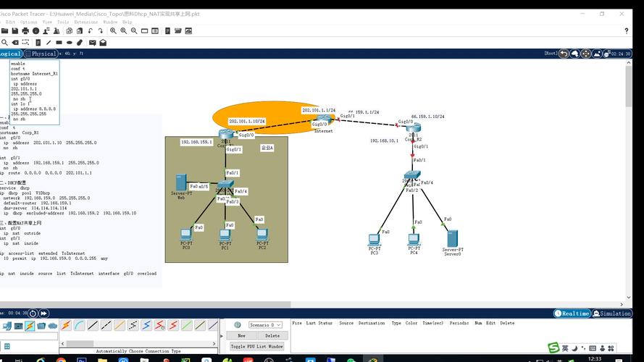Save the topology with the disk icon

tap(14, 31)
